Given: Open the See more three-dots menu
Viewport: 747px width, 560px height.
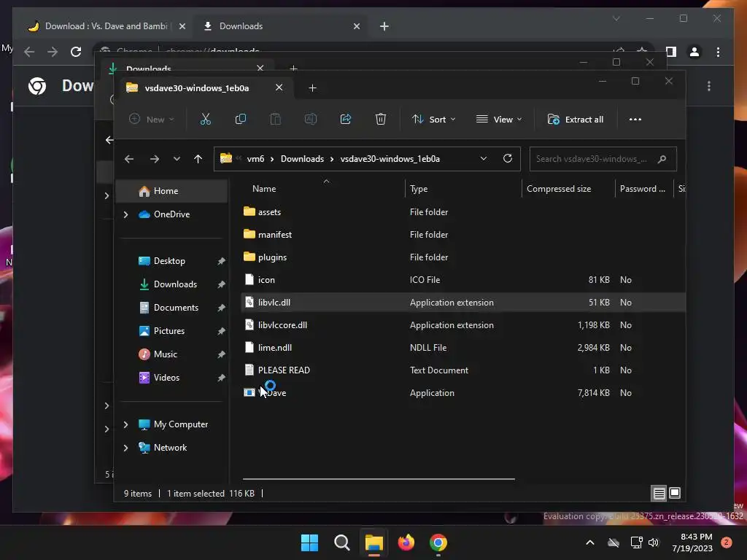Looking at the screenshot, I should (x=635, y=120).
